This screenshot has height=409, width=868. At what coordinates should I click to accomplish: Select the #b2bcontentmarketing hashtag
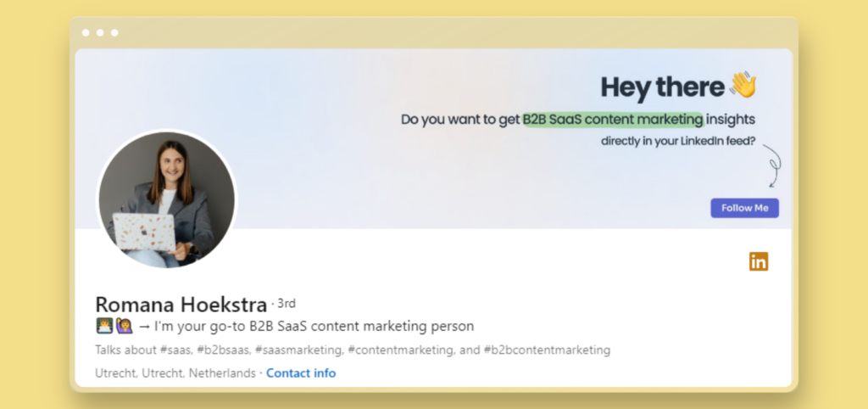(x=548, y=350)
